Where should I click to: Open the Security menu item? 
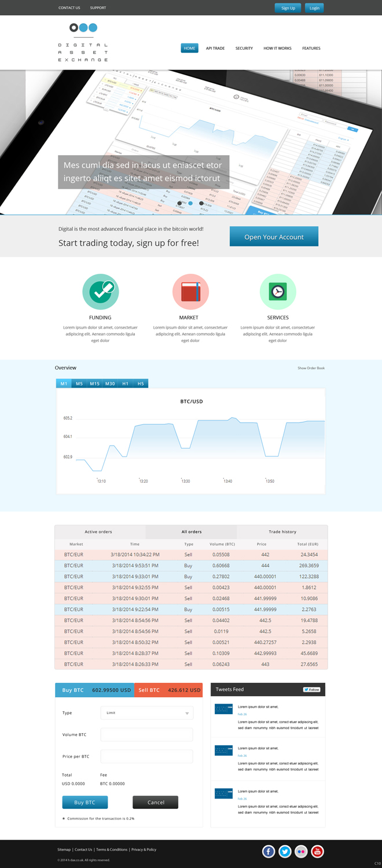[x=244, y=49]
